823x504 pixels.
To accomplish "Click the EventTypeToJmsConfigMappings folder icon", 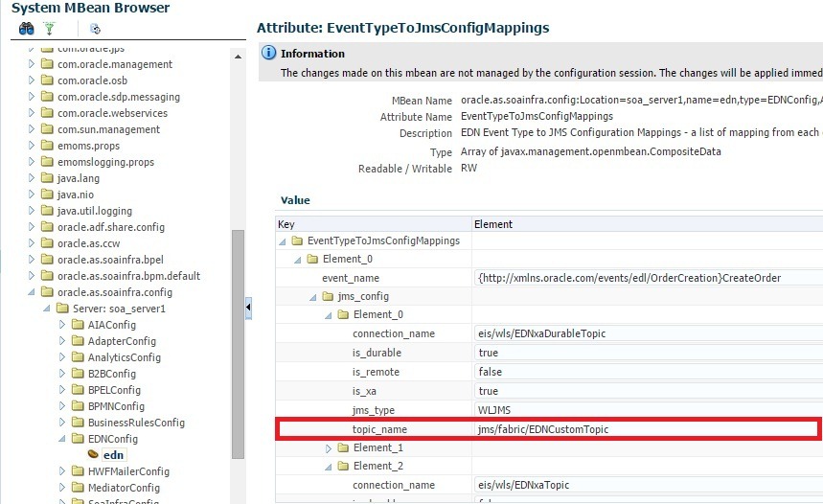I will [297, 241].
